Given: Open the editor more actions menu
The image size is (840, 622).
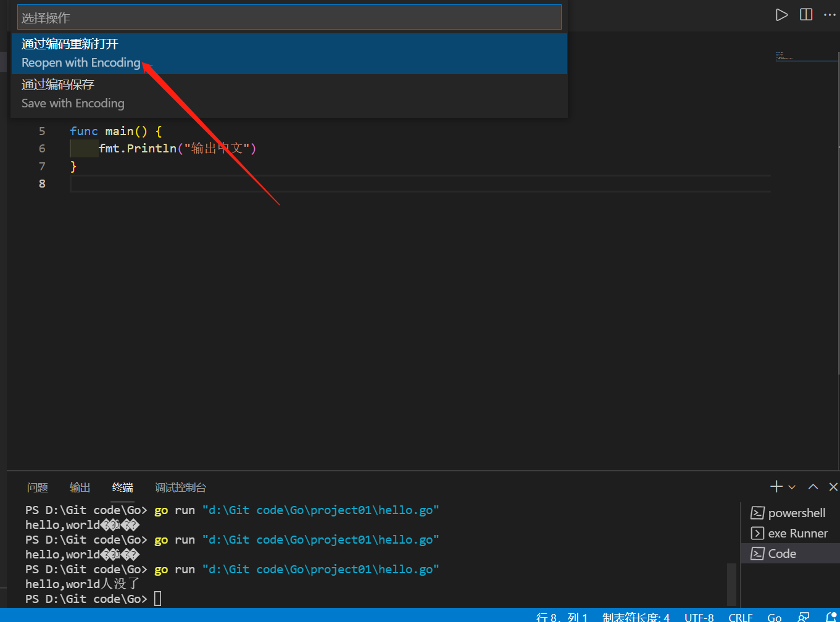Looking at the screenshot, I should tap(830, 15).
